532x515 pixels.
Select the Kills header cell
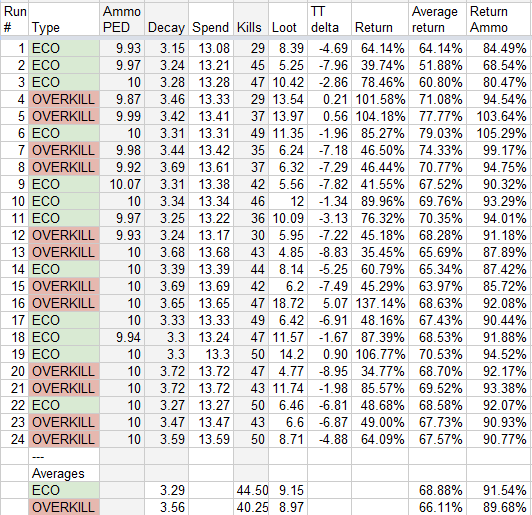click(251, 19)
